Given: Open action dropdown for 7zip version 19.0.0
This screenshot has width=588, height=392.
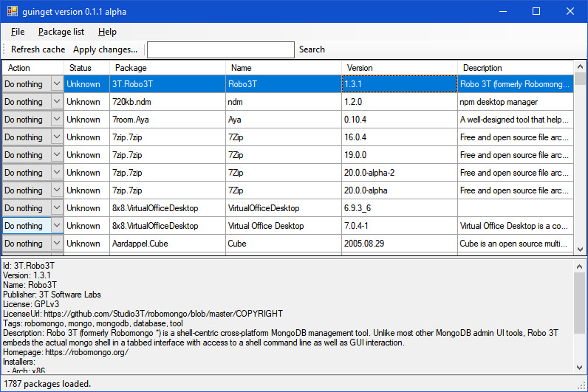Looking at the screenshot, I should click(x=57, y=155).
